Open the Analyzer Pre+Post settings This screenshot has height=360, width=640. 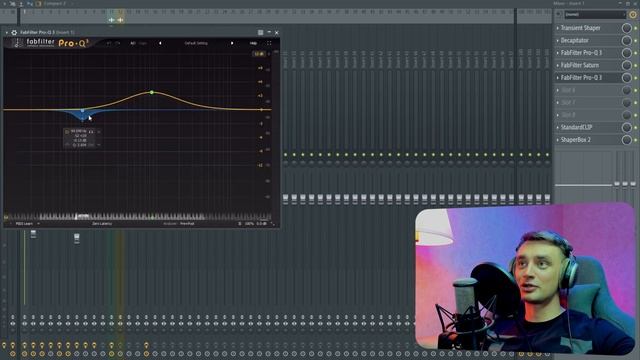[179, 224]
